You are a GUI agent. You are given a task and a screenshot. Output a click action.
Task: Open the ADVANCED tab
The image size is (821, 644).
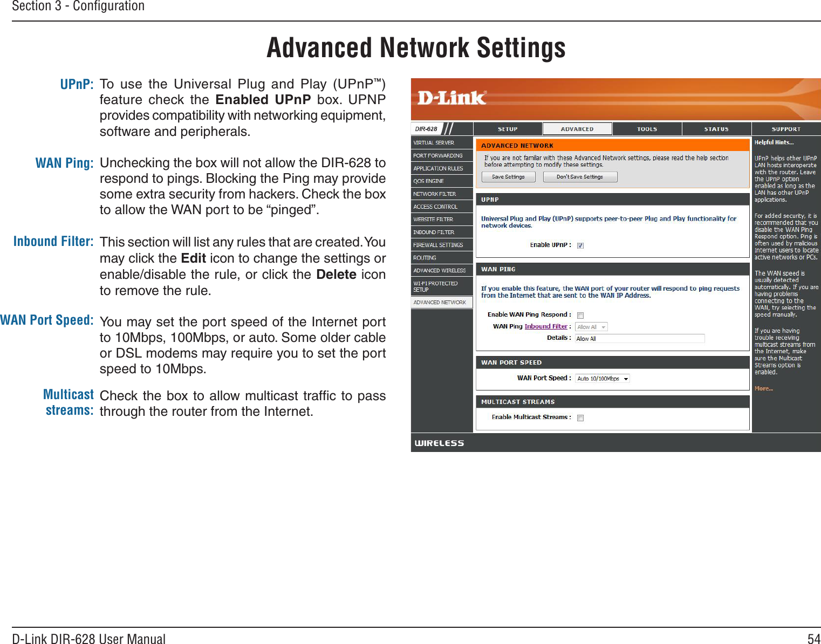[577, 129]
